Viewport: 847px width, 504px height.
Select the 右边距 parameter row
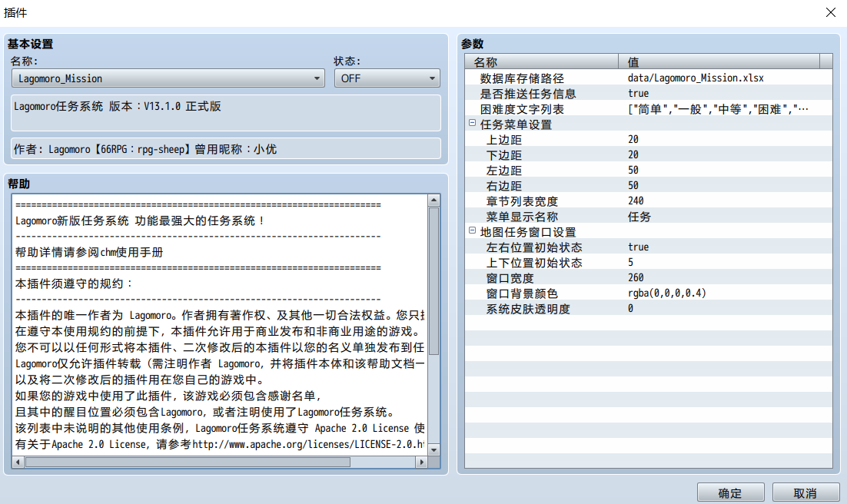[x=648, y=185]
